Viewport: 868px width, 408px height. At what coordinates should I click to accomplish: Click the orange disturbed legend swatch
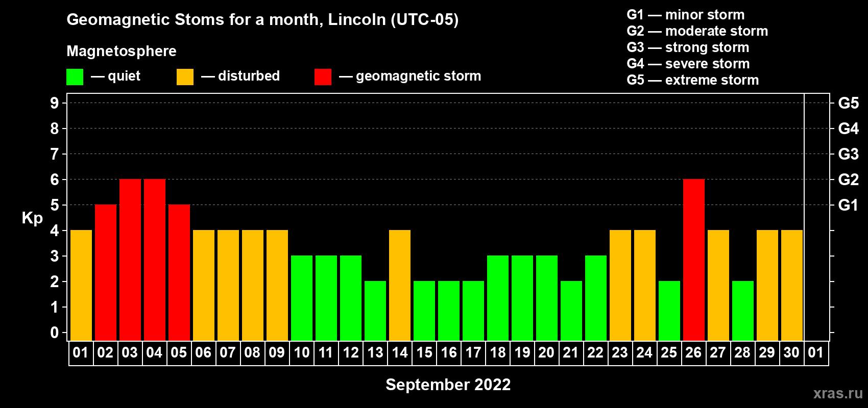[185, 77]
